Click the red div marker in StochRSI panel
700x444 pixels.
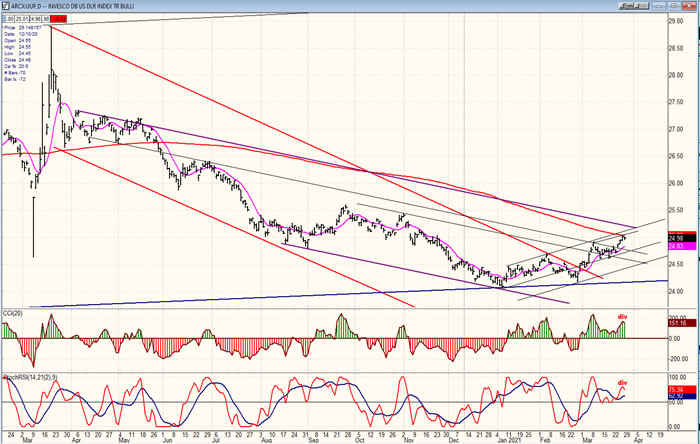621,382
